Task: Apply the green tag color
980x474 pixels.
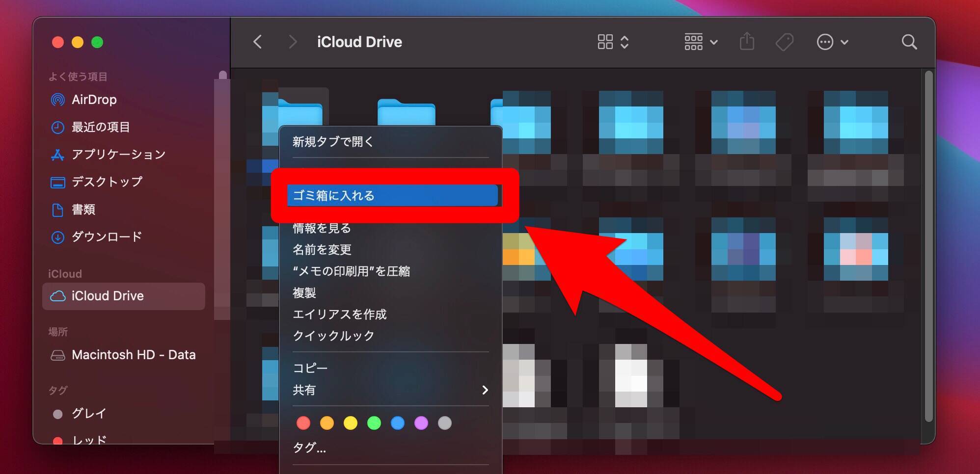Action: [x=374, y=423]
